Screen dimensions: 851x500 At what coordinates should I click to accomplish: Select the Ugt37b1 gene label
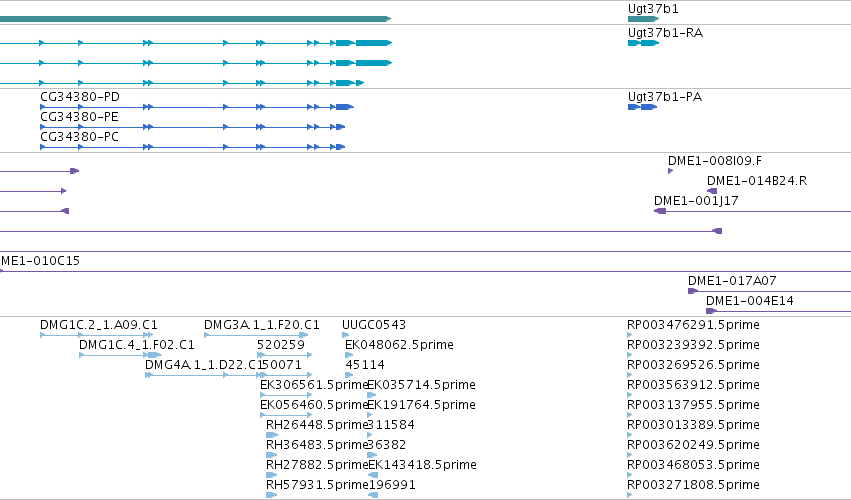tap(653, 9)
